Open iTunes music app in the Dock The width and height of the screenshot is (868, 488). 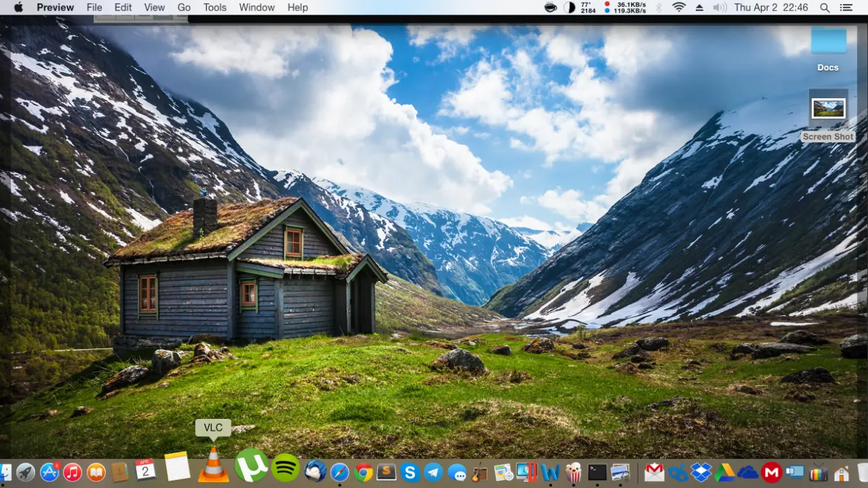click(73, 472)
